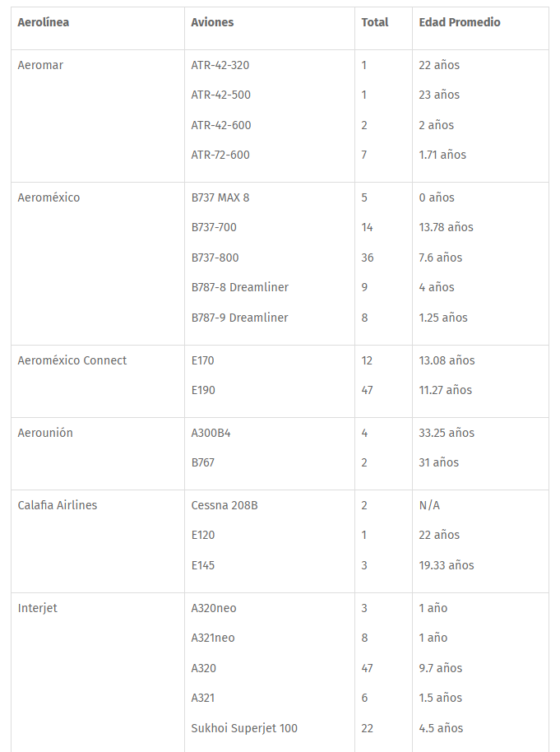
Task: Click the 33.25 años average age value
Action: (447, 433)
